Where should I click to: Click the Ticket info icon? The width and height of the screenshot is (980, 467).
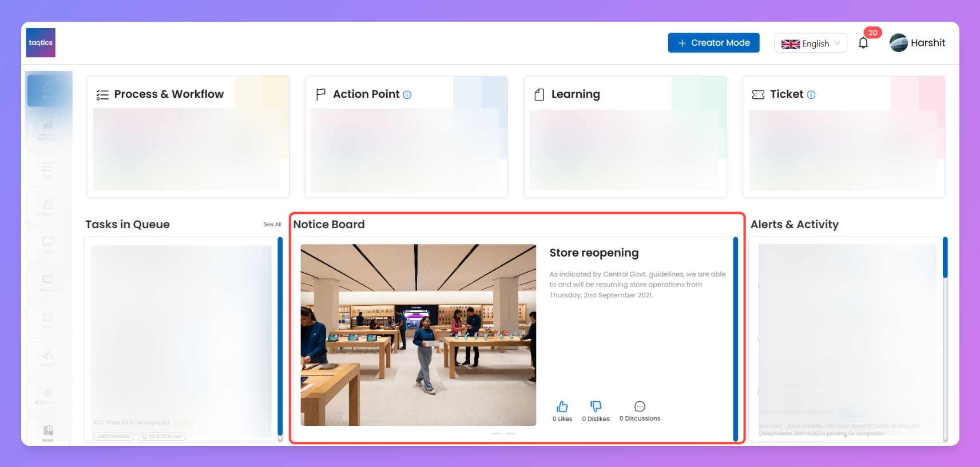pos(811,95)
